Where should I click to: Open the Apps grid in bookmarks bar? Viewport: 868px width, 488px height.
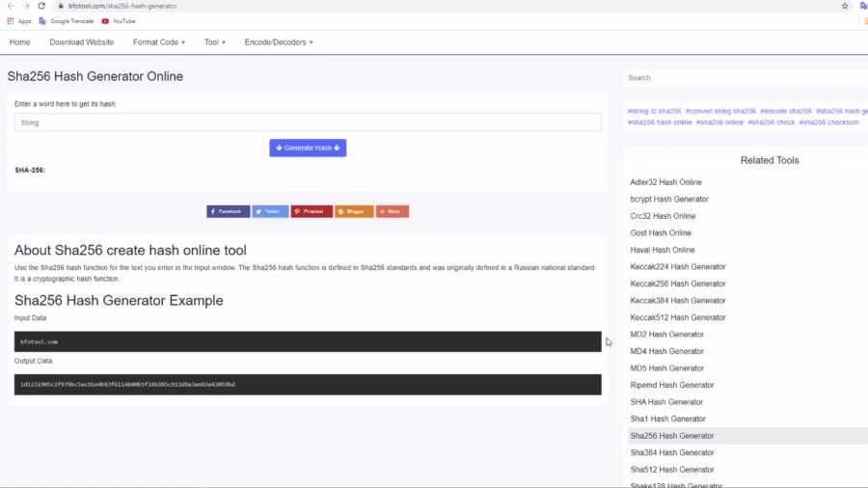[19, 21]
